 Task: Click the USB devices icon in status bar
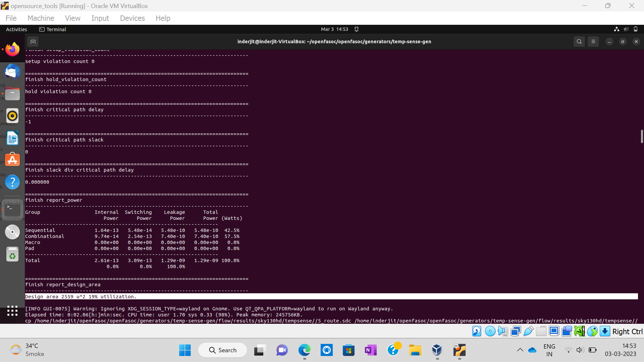coord(528,331)
